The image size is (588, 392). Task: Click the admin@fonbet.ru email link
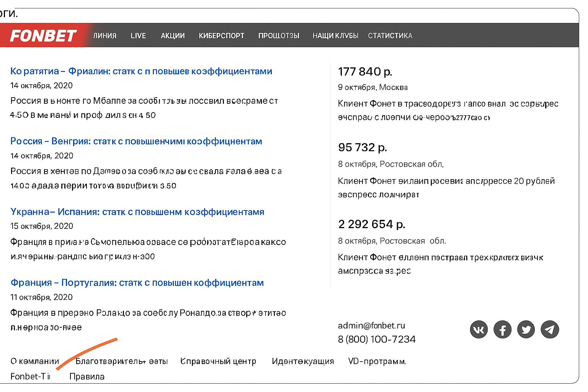(x=371, y=325)
